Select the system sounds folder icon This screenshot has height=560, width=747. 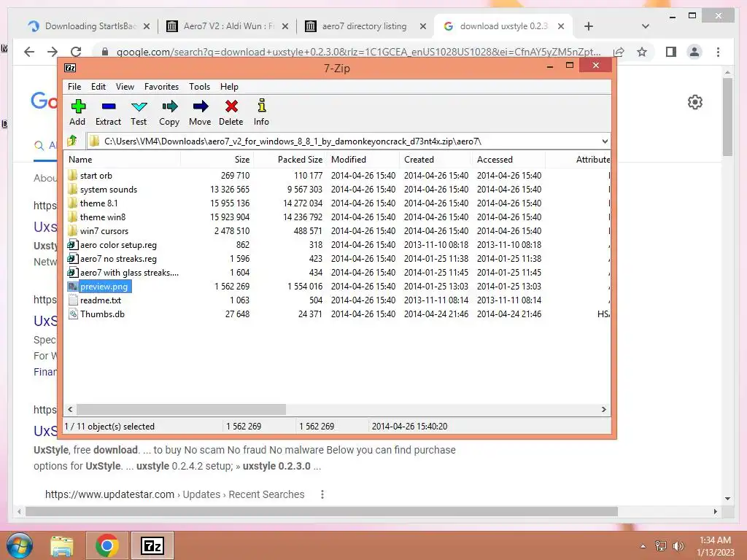pos(72,189)
